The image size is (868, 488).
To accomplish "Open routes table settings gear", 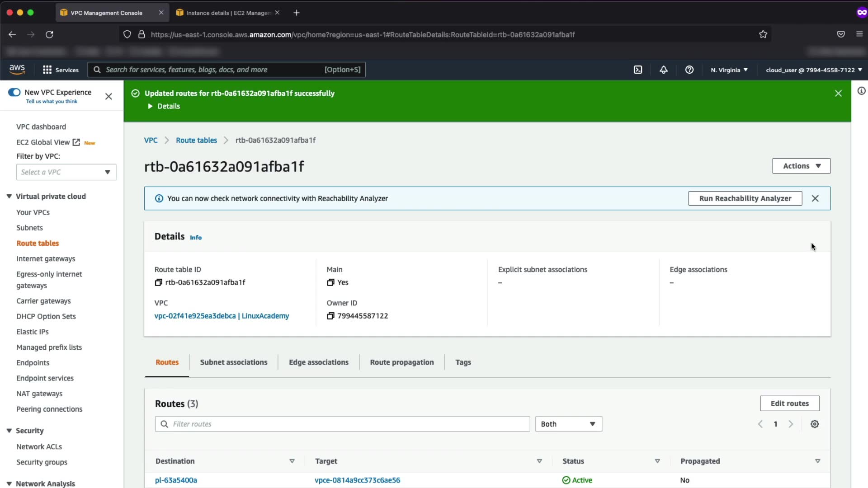I will pyautogui.click(x=814, y=424).
